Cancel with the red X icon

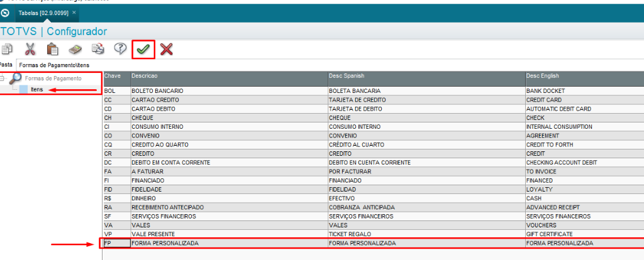166,49
